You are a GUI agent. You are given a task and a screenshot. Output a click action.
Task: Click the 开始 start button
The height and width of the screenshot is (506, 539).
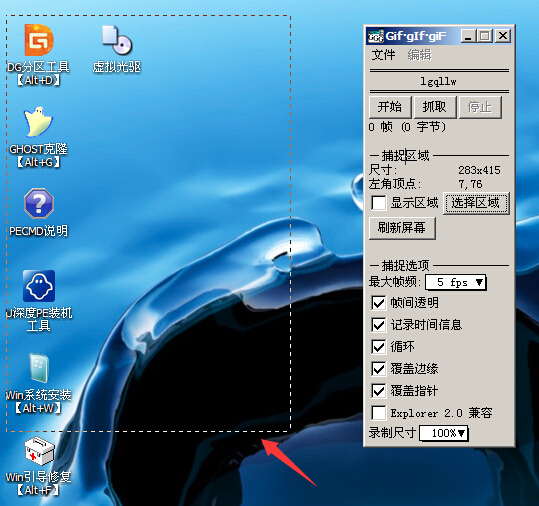(390, 107)
